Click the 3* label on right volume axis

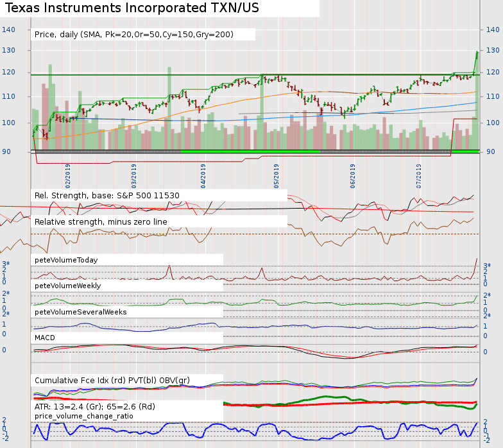pos(487,266)
